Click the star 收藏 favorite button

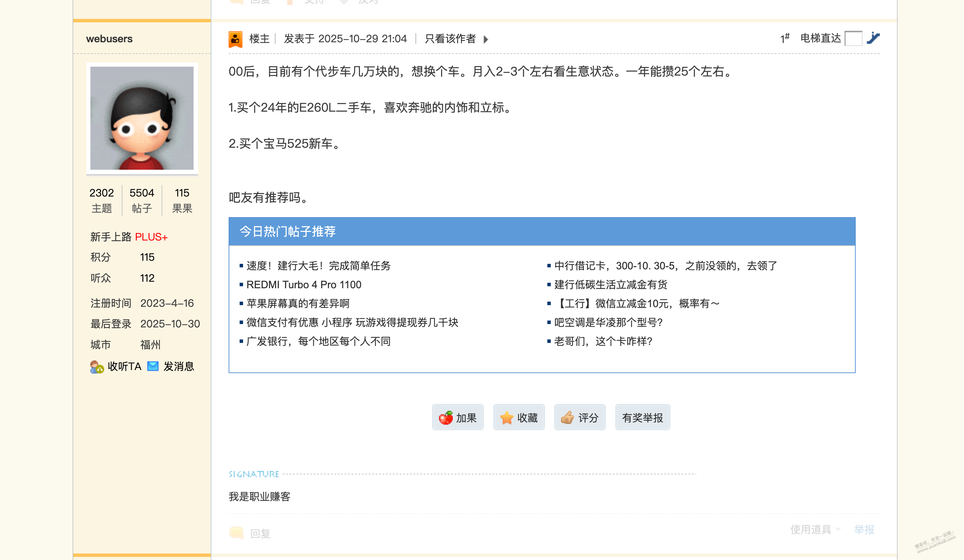(x=519, y=417)
